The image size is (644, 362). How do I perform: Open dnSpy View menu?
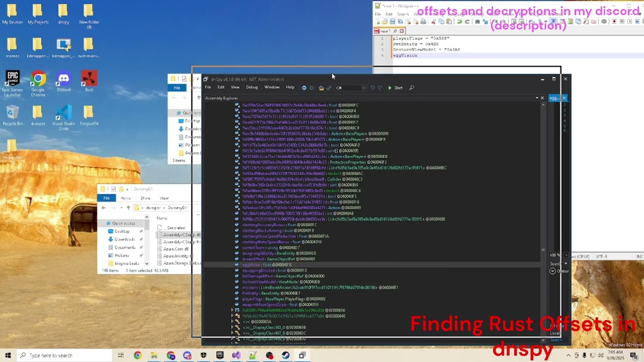click(x=235, y=87)
